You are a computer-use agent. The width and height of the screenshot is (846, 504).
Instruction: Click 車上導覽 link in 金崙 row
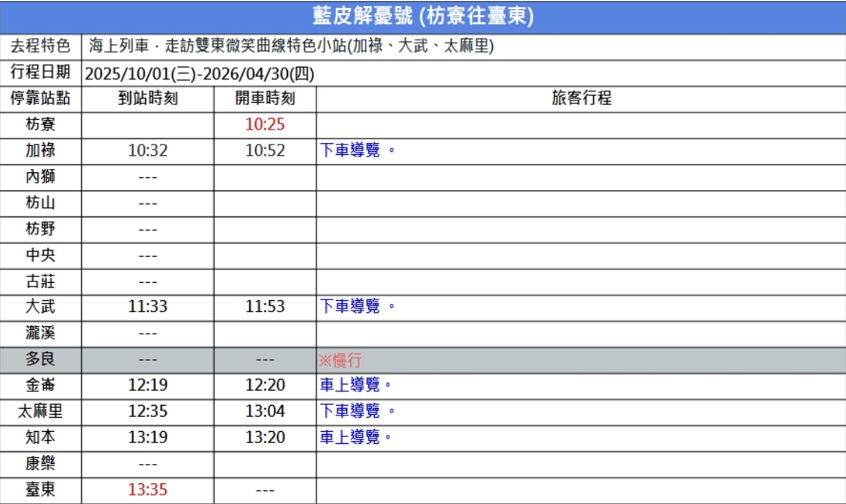click(350, 385)
